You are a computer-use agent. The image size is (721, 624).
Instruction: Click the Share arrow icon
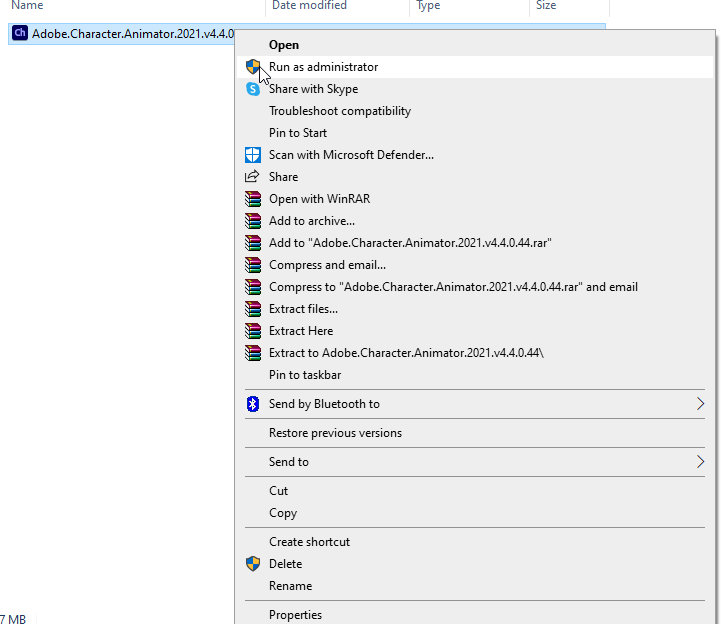pyautogui.click(x=252, y=177)
